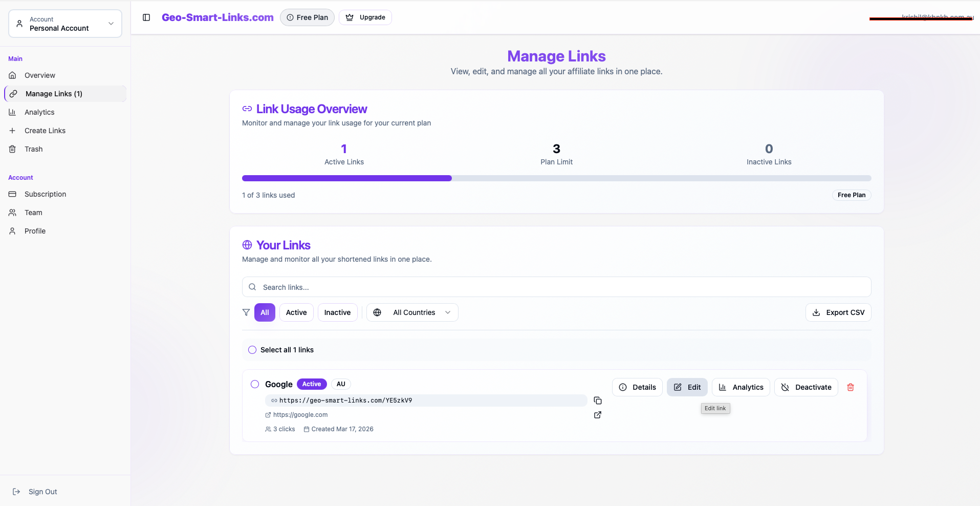Click the globe icon in countries filter
This screenshot has height=506, width=980.
(x=377, y=312)
